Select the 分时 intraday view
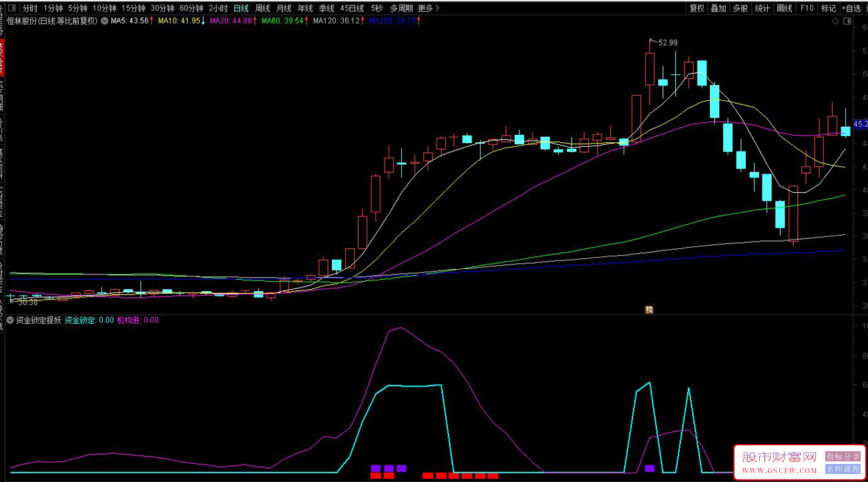Screen dimensions: 868x482 point(30,9)
